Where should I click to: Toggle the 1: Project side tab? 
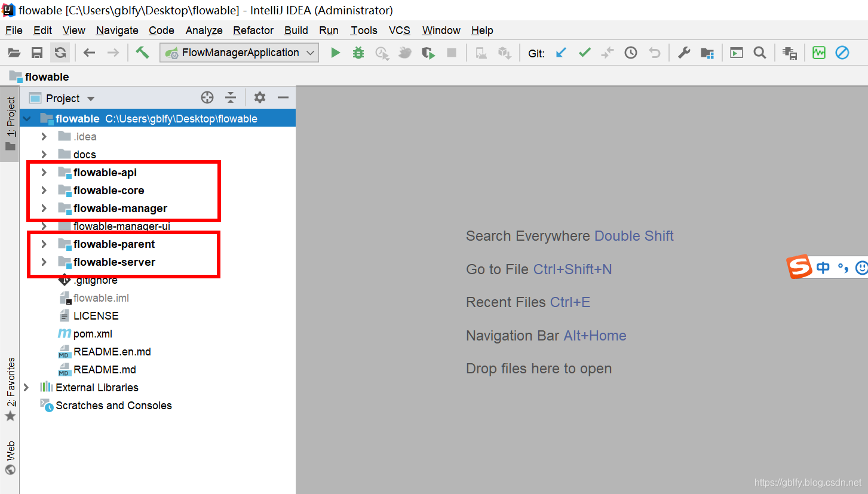coord(10,124)
